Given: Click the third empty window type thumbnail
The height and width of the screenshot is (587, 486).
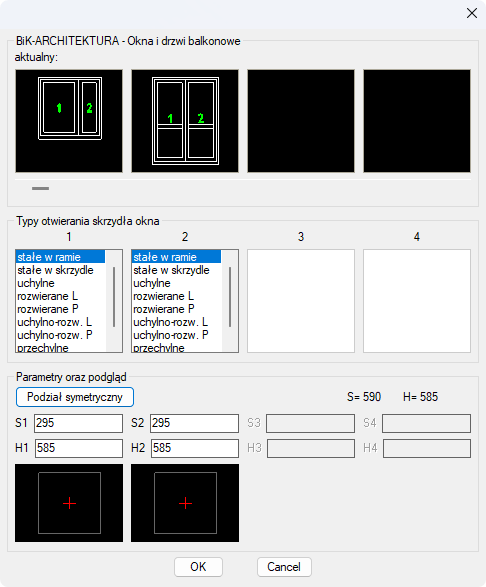Looking at the screenshot, I should (301, 121).
